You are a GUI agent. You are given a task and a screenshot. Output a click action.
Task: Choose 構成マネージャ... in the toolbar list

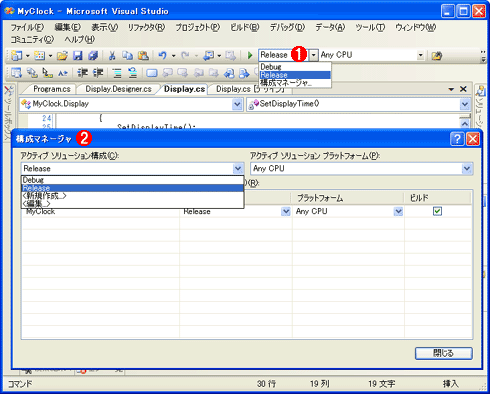(x=295, y=83)
